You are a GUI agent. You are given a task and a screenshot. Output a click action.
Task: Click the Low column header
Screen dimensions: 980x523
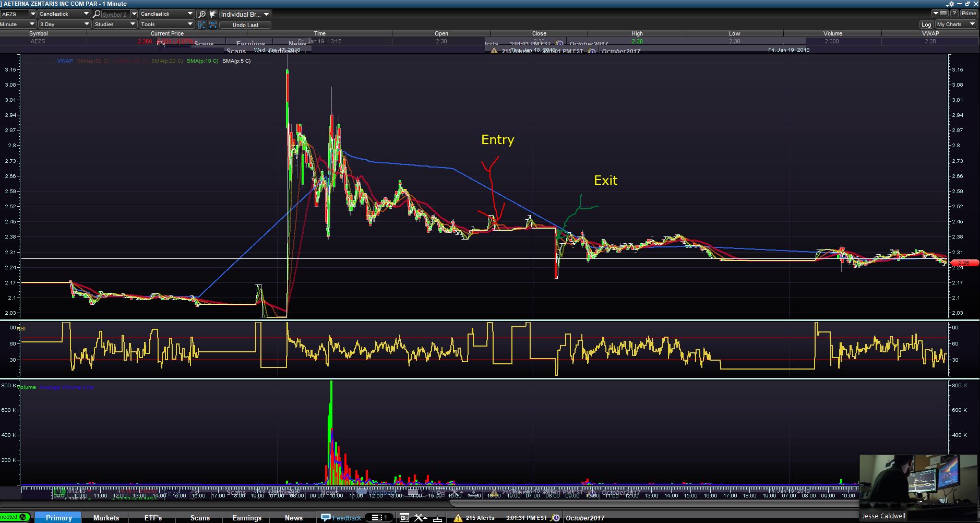pos(734,33)
